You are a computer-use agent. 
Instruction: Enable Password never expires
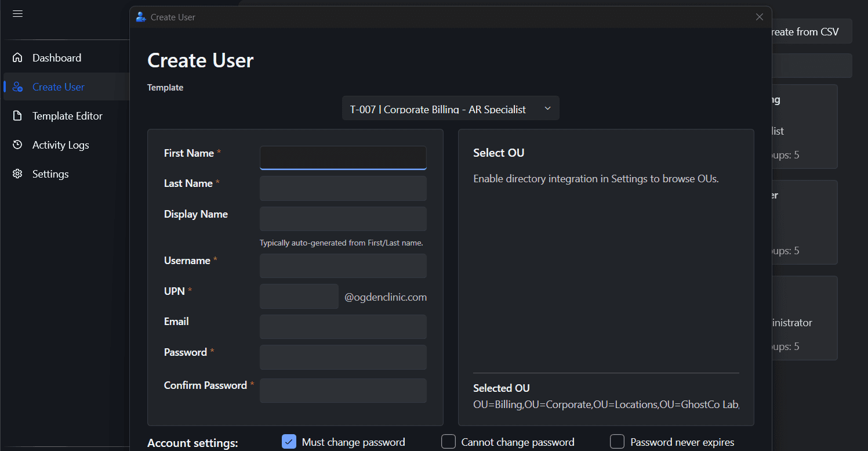pyautogui.click(x=618, y=442)
